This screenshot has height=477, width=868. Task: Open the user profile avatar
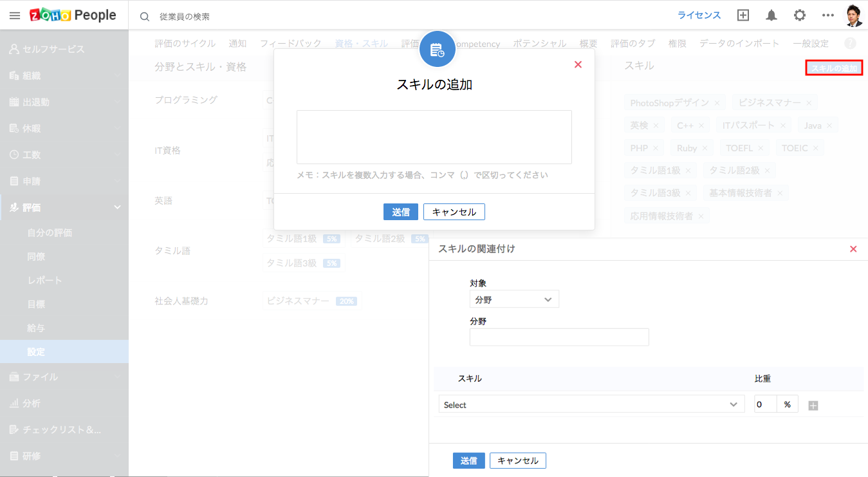854,15
